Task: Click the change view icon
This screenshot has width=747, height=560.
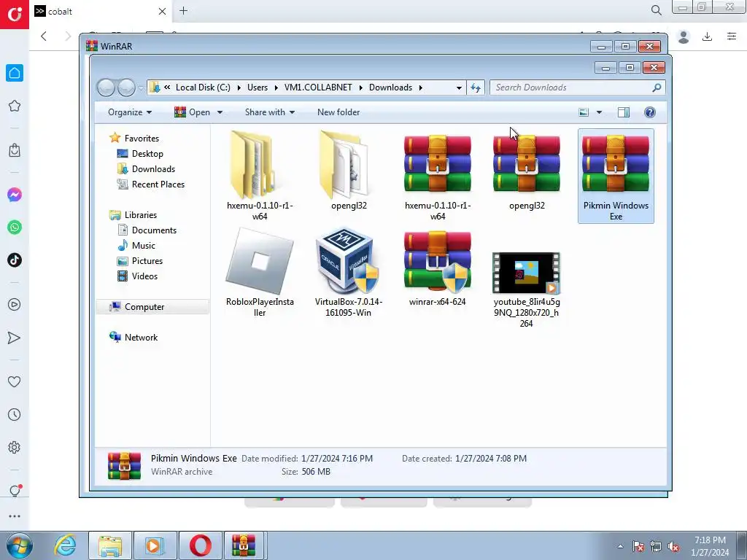Action: point(584,112)
